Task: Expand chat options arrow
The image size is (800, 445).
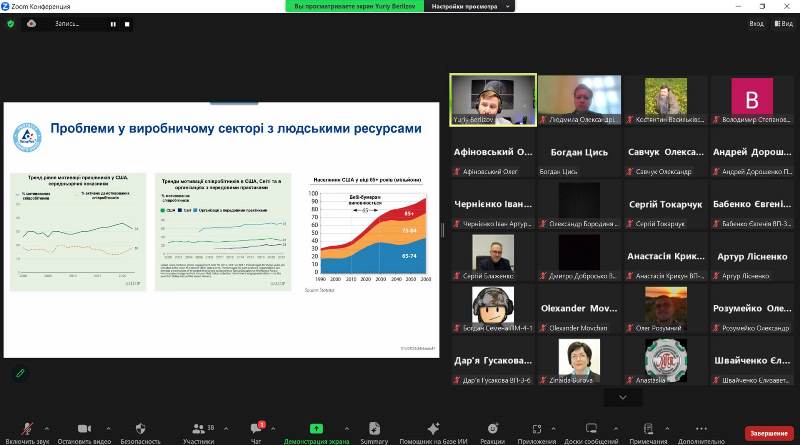Action: pyautogui.click(x=273, y=428)
